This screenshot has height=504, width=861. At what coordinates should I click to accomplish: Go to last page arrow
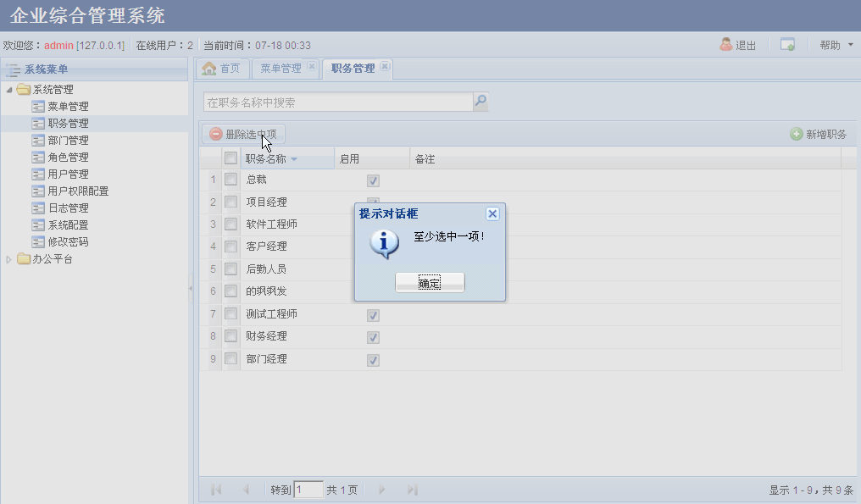413,490
